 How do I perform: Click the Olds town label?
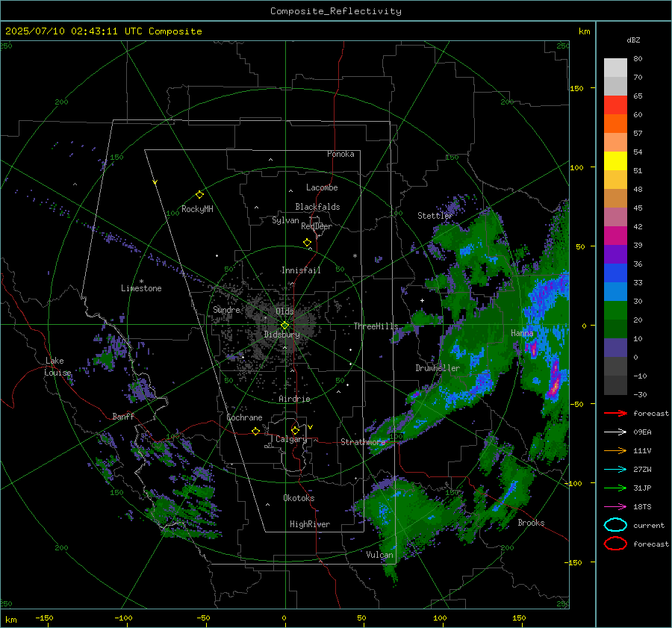[x=284, y=311]
